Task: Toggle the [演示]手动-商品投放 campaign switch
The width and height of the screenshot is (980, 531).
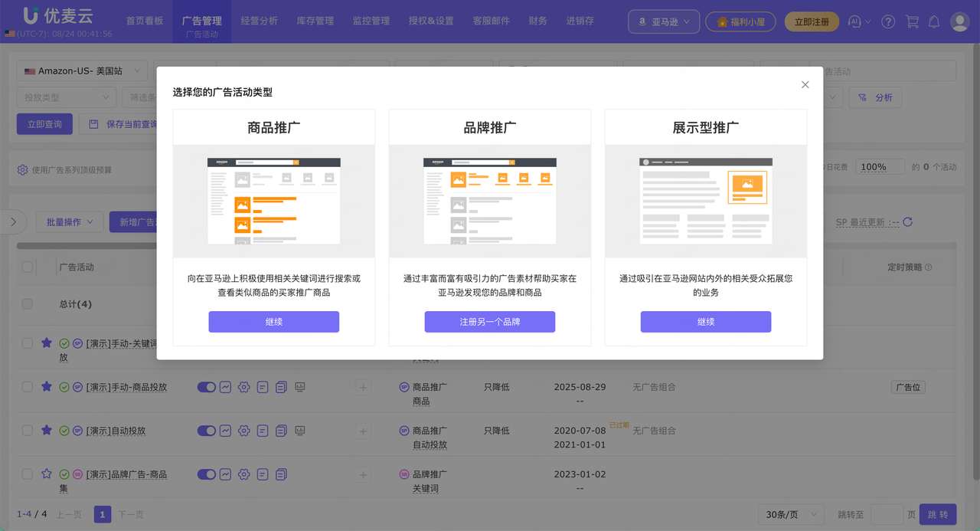Action: coord(207,387)
